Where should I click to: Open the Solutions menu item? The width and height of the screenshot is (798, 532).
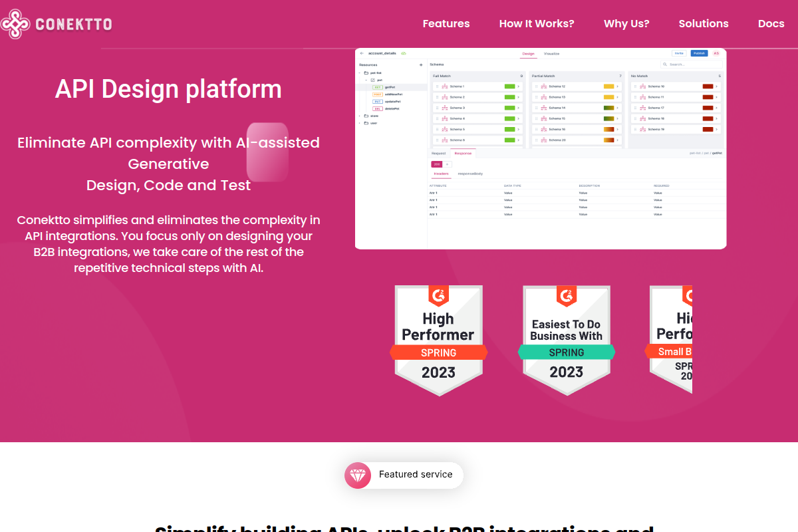704,23
